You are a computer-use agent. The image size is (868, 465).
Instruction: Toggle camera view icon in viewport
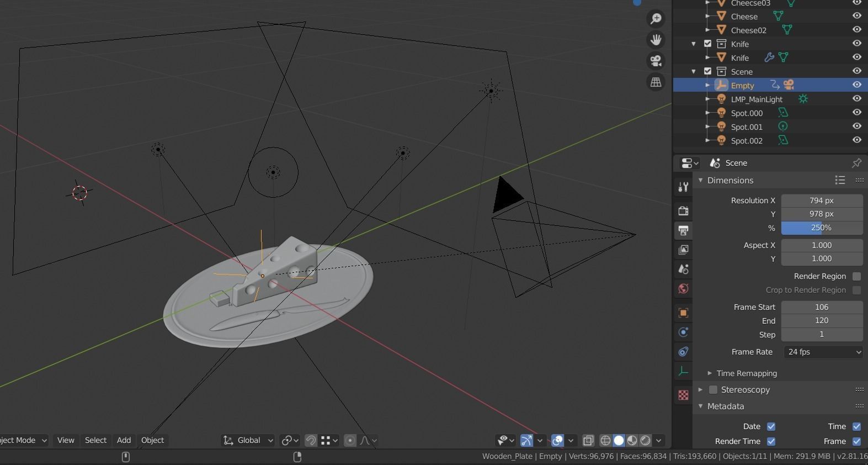(x=656, y=61)
